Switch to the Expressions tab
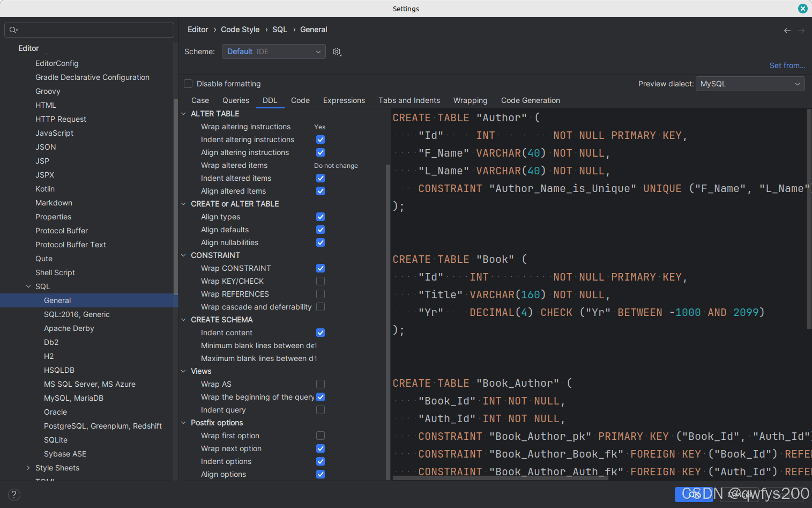The width and height of the screenshot is (812, 508). [x=344, y=100]
